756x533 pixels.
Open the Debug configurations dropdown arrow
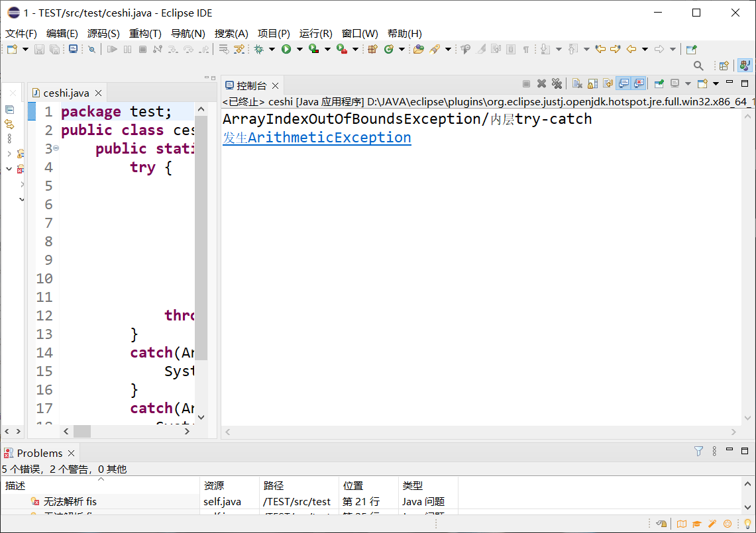click(272, 49)
